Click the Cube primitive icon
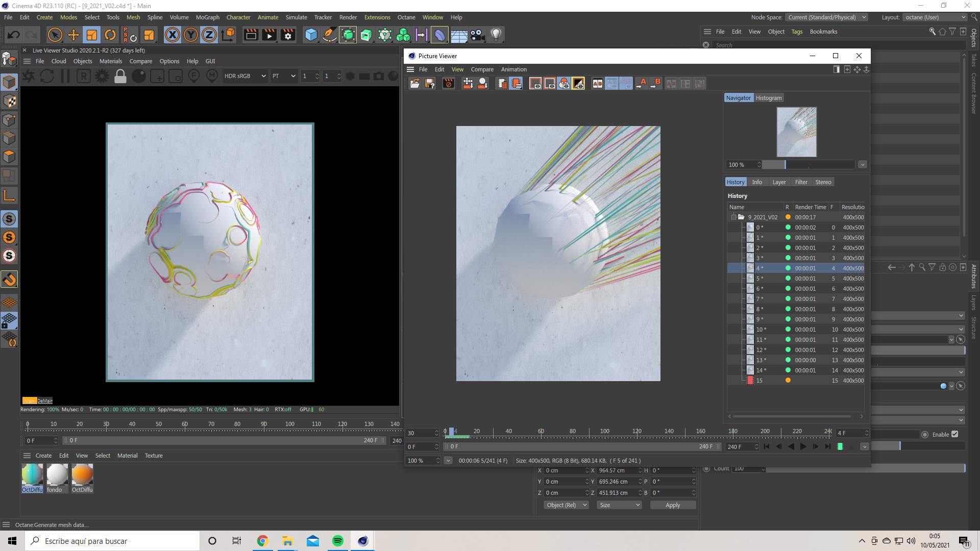The image size is (980, 551). click(x=311, y=35)
